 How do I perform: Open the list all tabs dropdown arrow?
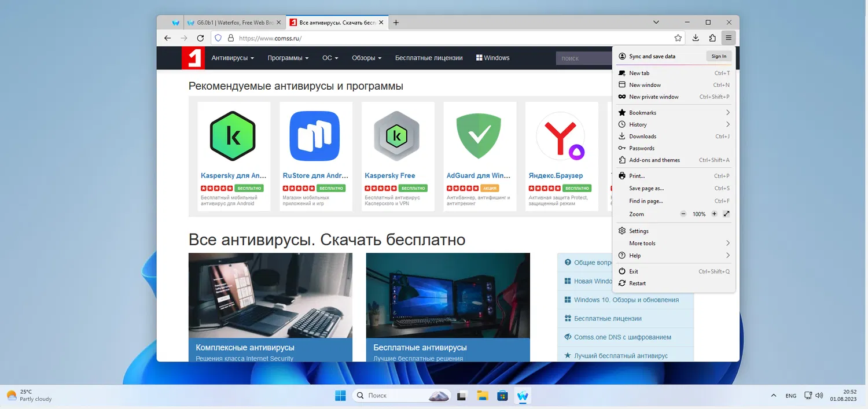656,23
